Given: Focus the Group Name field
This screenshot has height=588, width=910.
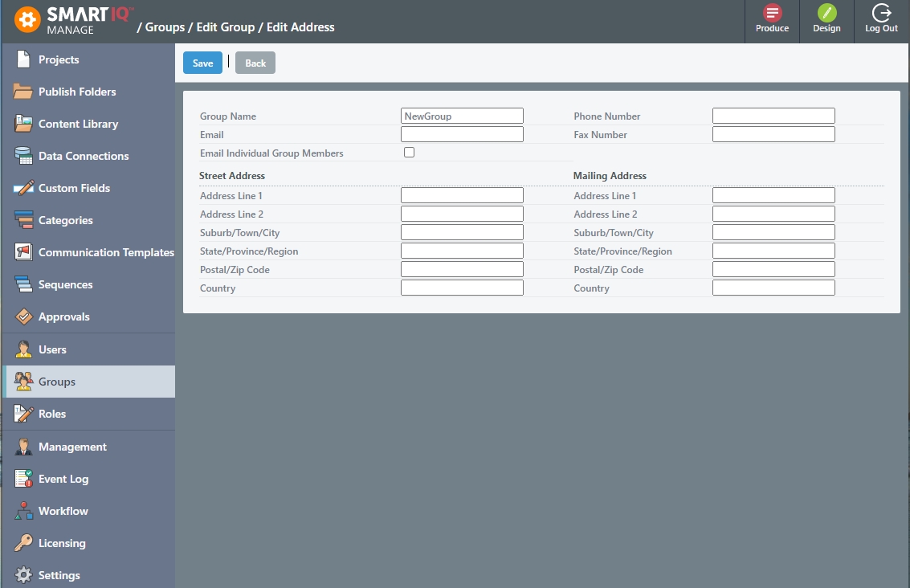Looking at the screenshot, I should pyautogui.click(x=462, y=116).
